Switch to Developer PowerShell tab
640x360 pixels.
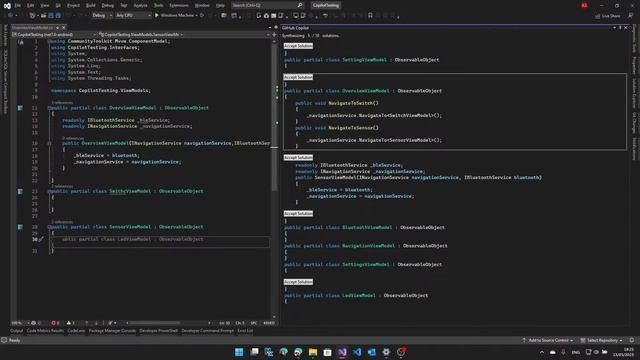[x=159, y=331]
